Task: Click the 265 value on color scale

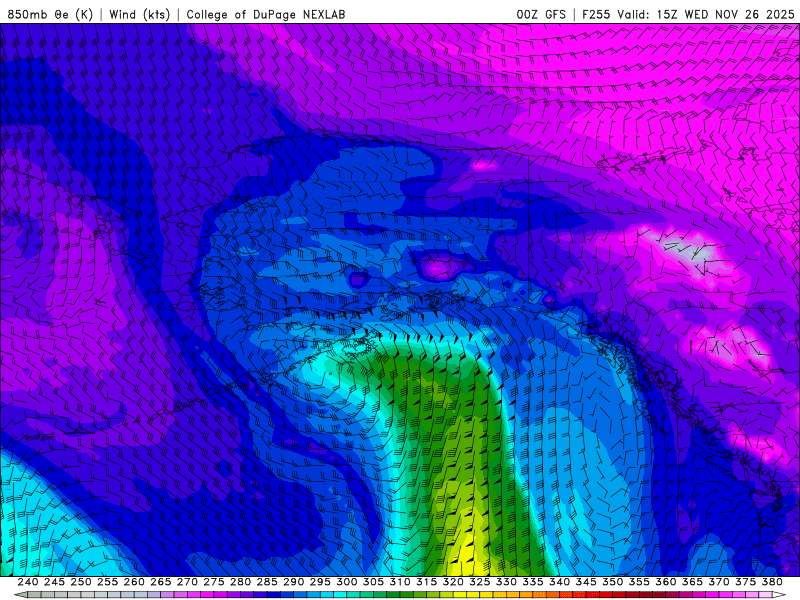Action: tap(160, 582)
